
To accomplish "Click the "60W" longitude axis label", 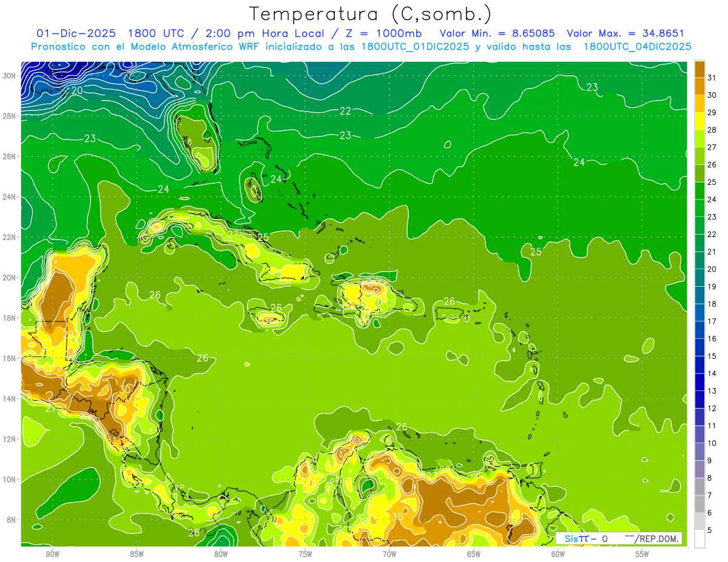I will pyautogui.click(x=558, y=554).
